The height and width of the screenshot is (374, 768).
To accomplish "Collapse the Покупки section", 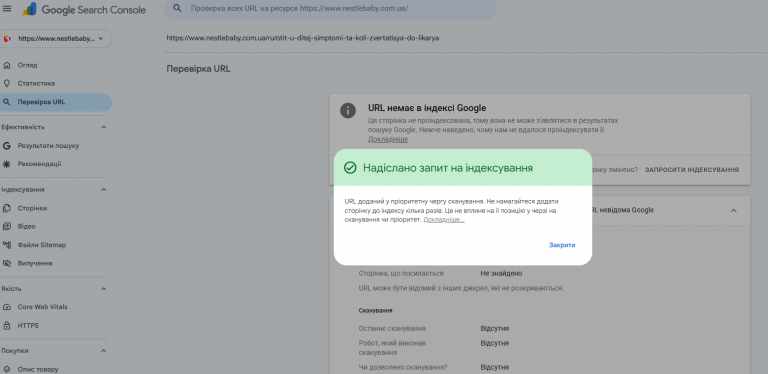I will (x=103, y=351).
